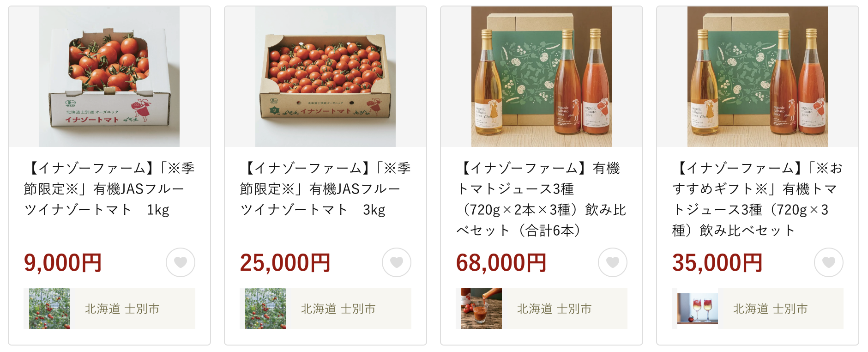The width and height of the screenshot is (868, 352).
Task: Click the おすすめギフト 有機トマトジュース3種 title
Action: [x=758, y=199]
